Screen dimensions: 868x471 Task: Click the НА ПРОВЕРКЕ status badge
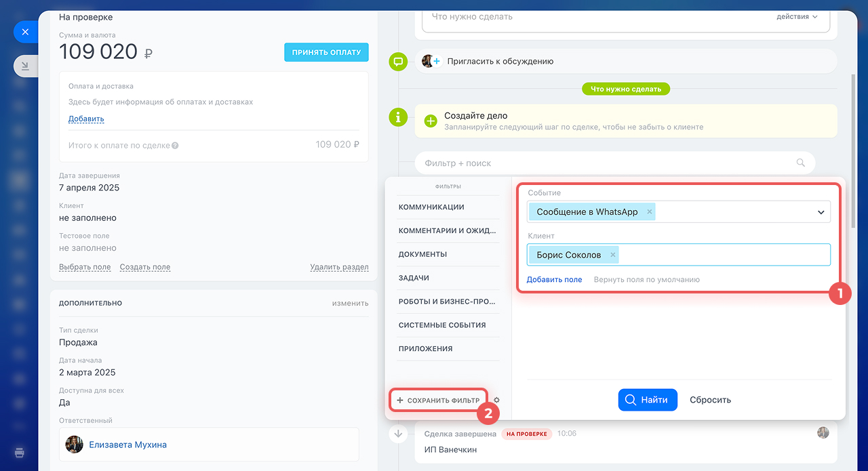527,434
